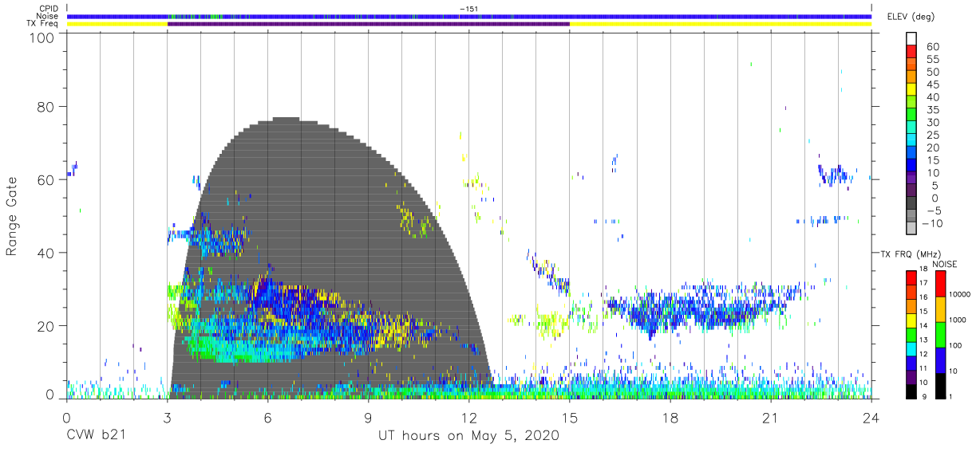The height and width of the screenshot is (452, 980).
Task: Click the '6' hour tick label
Action: pos(268,418)
